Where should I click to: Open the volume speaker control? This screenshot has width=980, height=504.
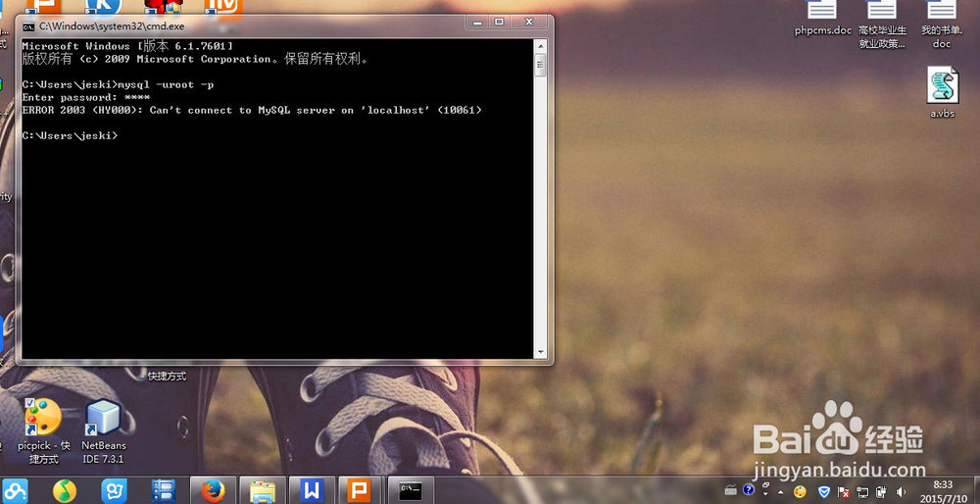(x=901, y=491)
